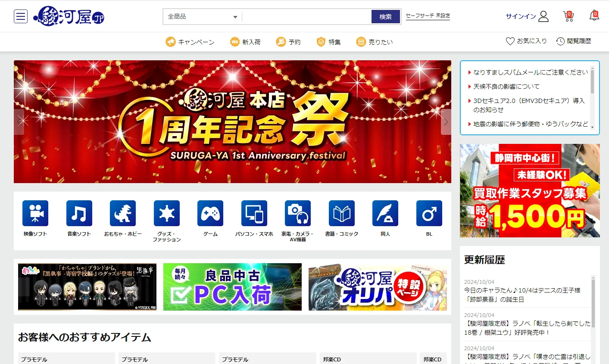Open セーフサーチ 未設定 link
This screenshot has width=609, height=364.
click(x=428, y=16)
